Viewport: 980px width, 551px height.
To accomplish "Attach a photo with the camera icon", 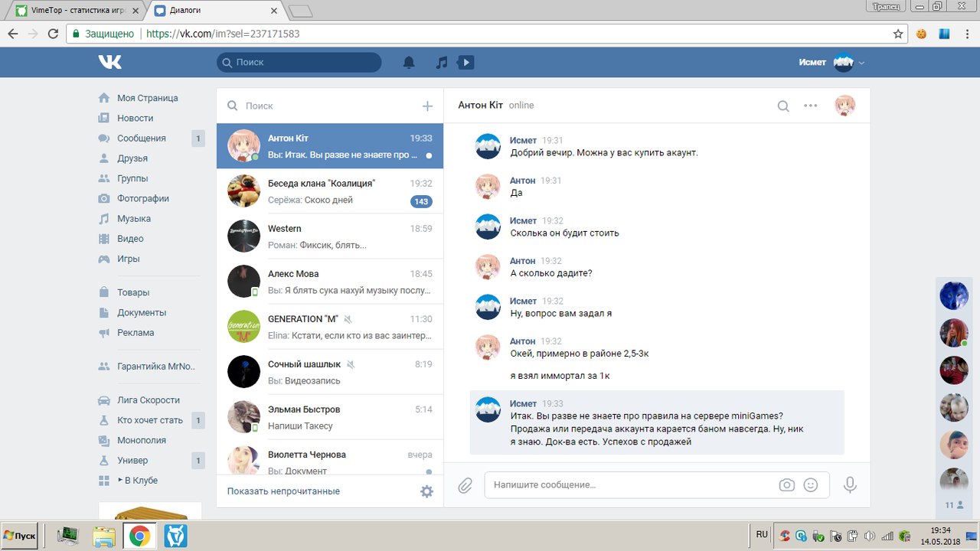I will [x=786, y=485].
